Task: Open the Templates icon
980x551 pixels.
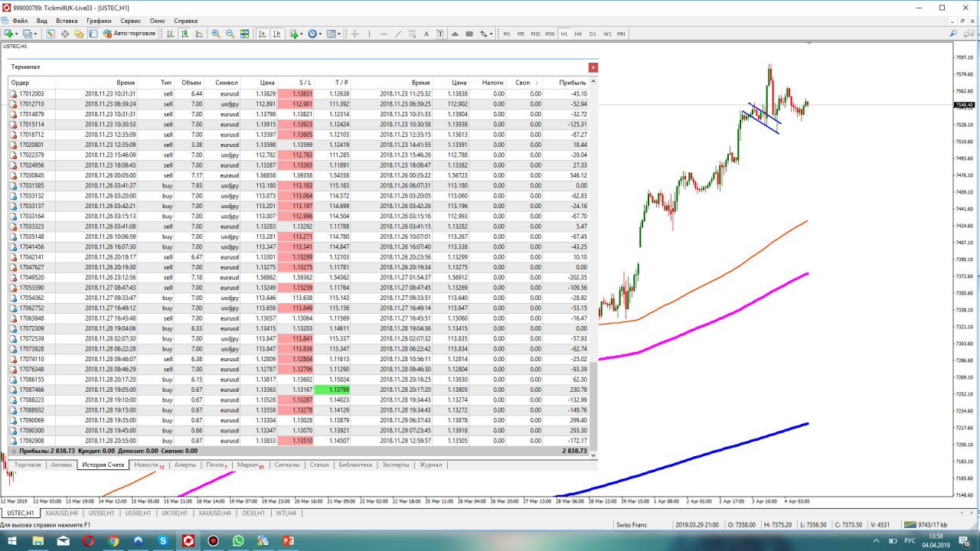Action: pos(332,34)
